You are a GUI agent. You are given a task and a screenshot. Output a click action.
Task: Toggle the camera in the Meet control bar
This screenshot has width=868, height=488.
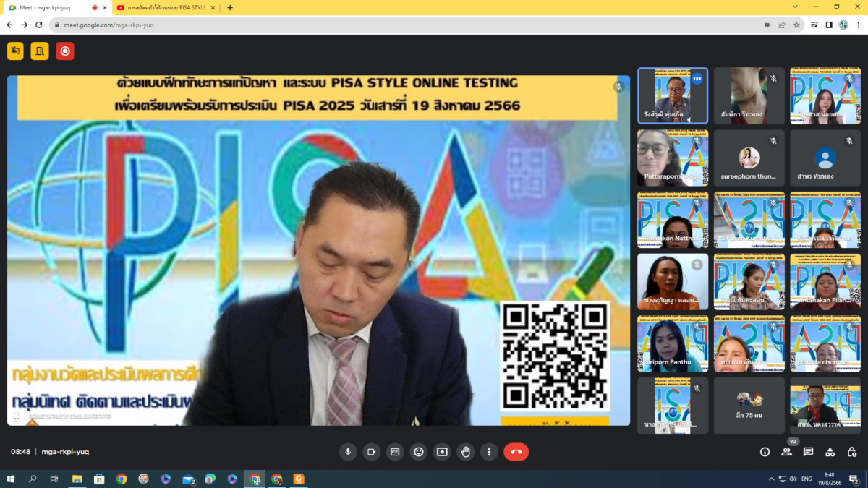click(372, 452)
